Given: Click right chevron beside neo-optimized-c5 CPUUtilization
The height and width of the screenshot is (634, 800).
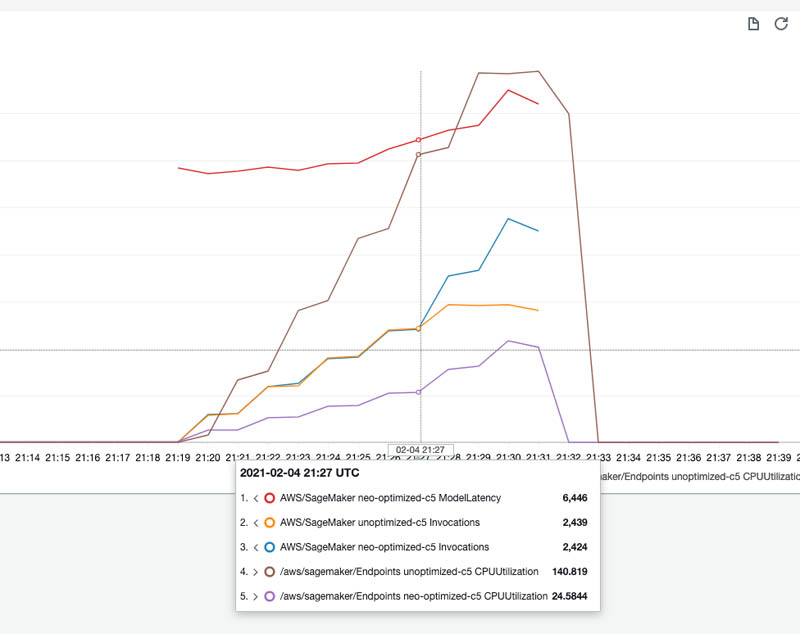Looking at the screenshot, I should coord(256,596).
